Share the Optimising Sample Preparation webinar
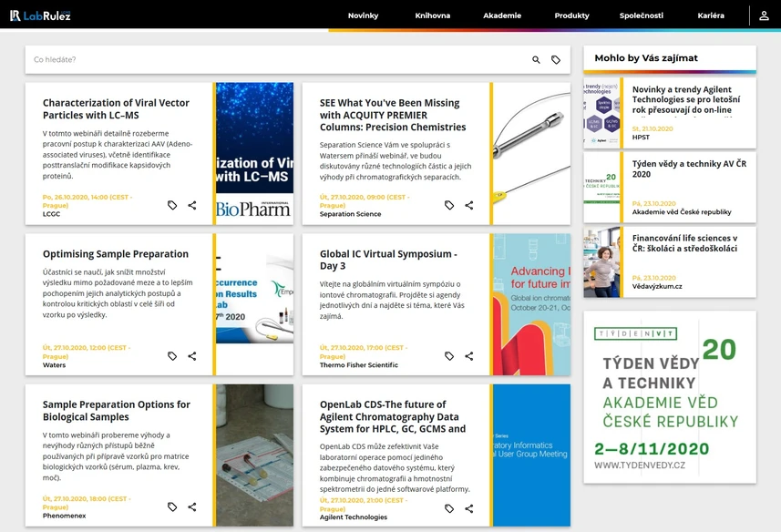Image resolution: width=781 pixels, height=532 pixels. [x=191, y=356]
